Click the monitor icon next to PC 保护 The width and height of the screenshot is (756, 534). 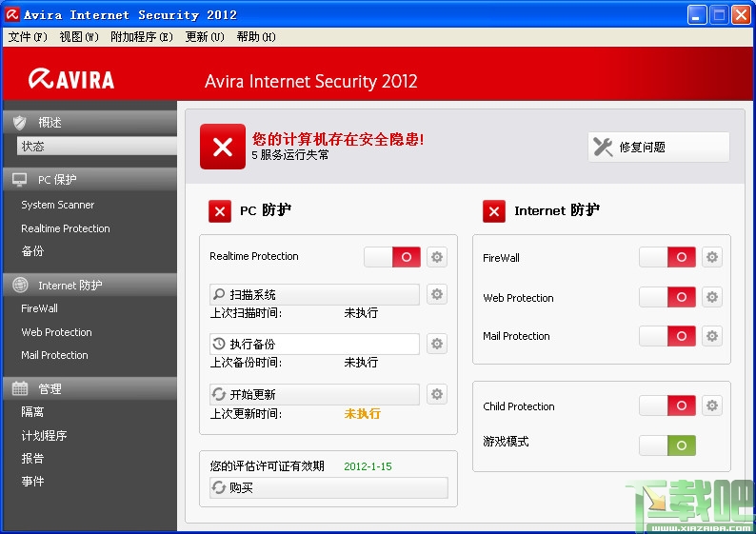pyautogui.click(x=20, y=179)
